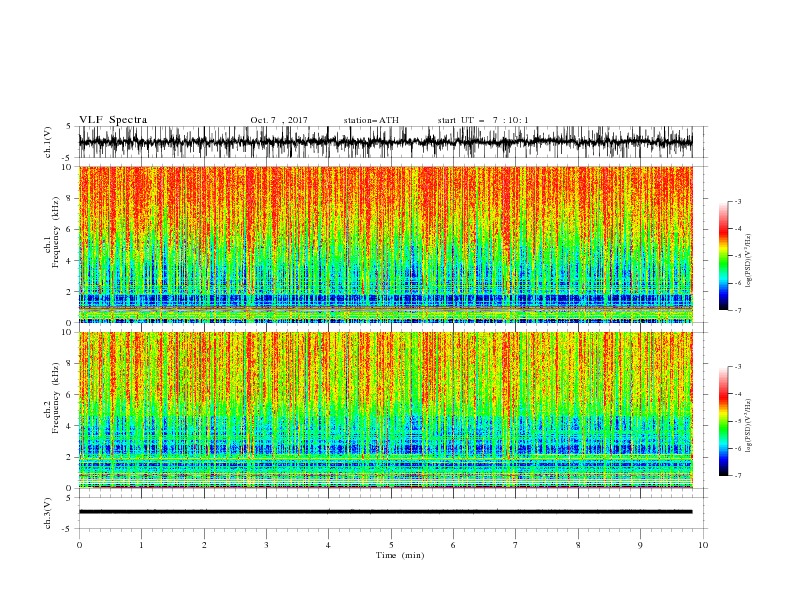Click the ch.2 spectrogram color scale bar

pyautogui.click(x=723, y=421)
